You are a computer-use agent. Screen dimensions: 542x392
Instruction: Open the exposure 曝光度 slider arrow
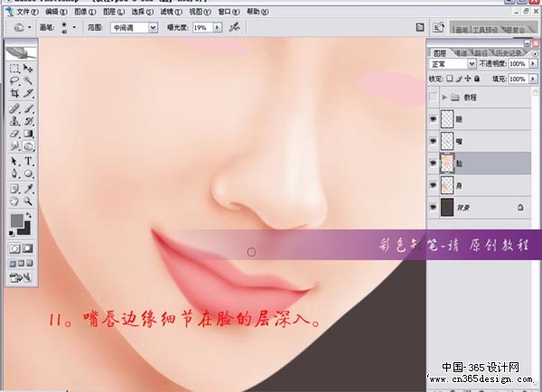[x=217, y=27]
